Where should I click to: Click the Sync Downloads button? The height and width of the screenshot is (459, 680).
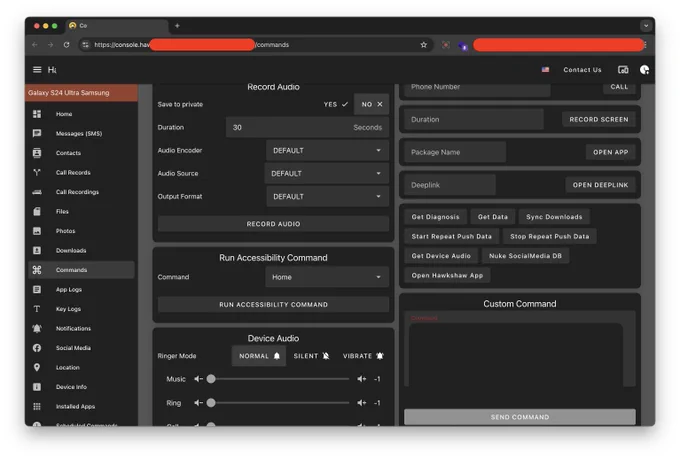coord(554,217)
